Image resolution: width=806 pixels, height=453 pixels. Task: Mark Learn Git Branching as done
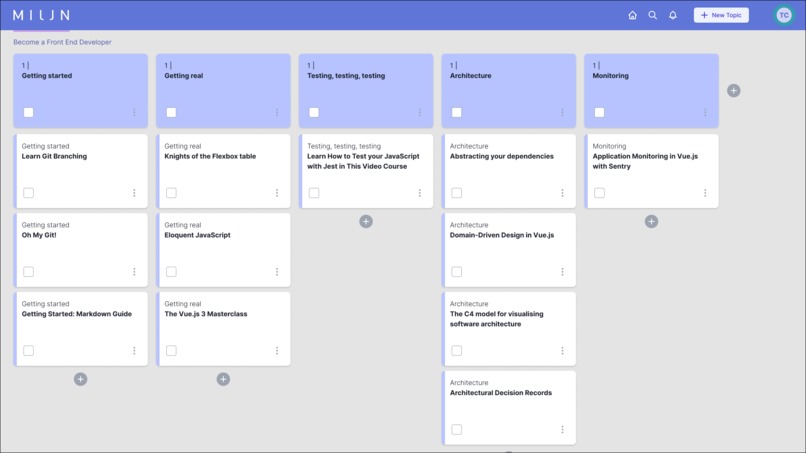[x=28, y=193]
